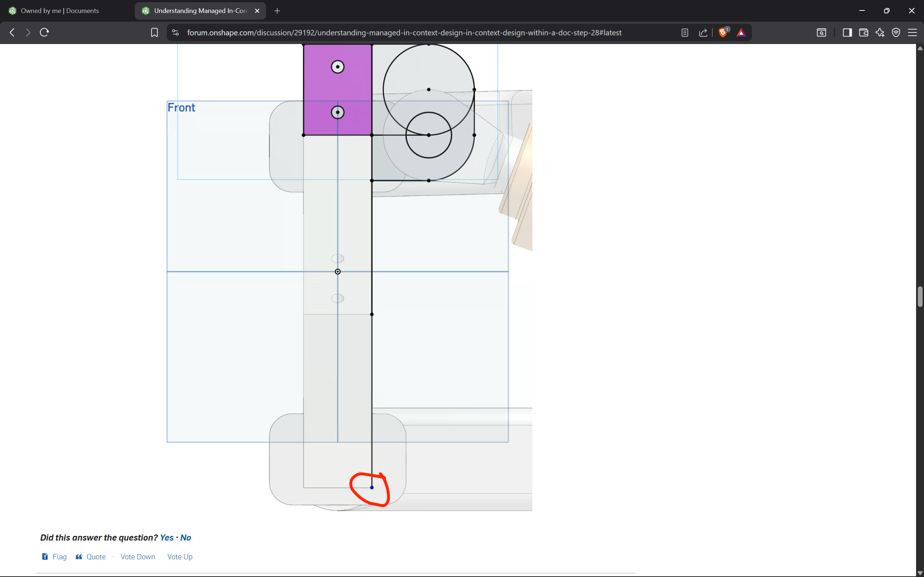Switch to Owned by me Documents tab

[x=60, y=11]
